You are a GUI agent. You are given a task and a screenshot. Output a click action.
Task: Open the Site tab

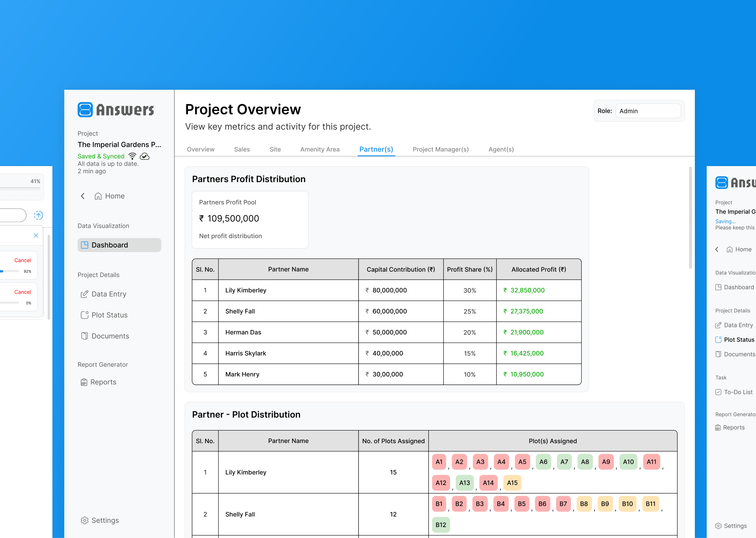coord(275,149)
